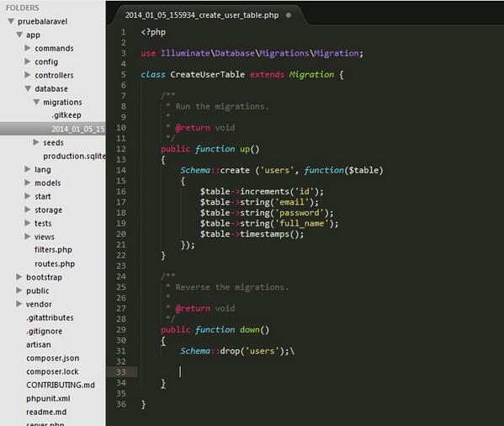Expand the config folder arrow

click(28, 61)
